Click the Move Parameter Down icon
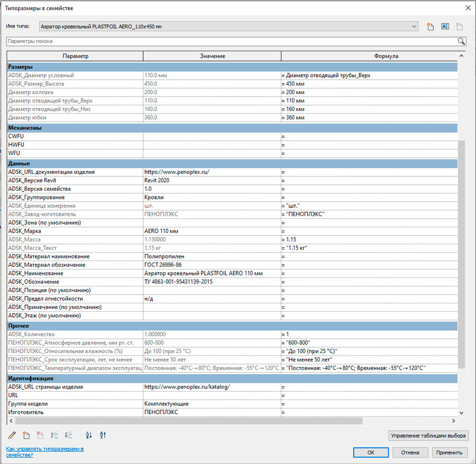 68,435
